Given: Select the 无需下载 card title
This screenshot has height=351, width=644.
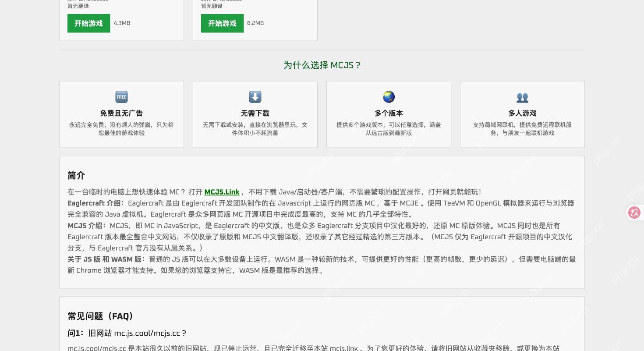Looking at the screenshot, I should point(255,113).
